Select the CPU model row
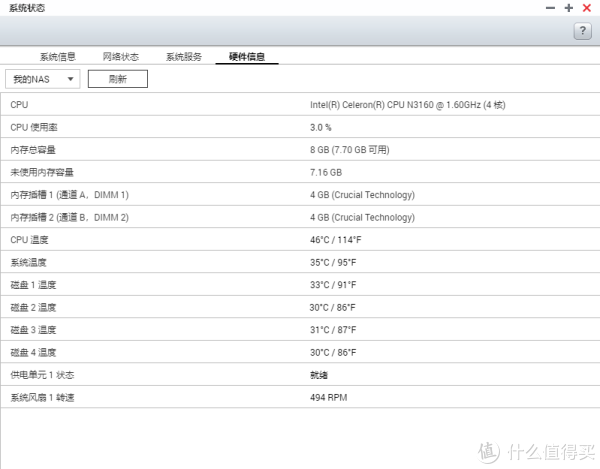Screen dimensions: 600x469 [x=300, y=104]
